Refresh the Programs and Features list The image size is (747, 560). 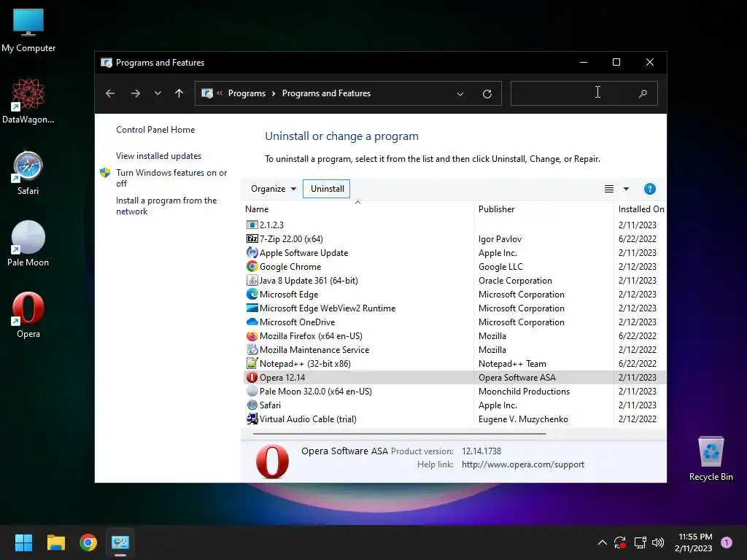pos(487,94)
